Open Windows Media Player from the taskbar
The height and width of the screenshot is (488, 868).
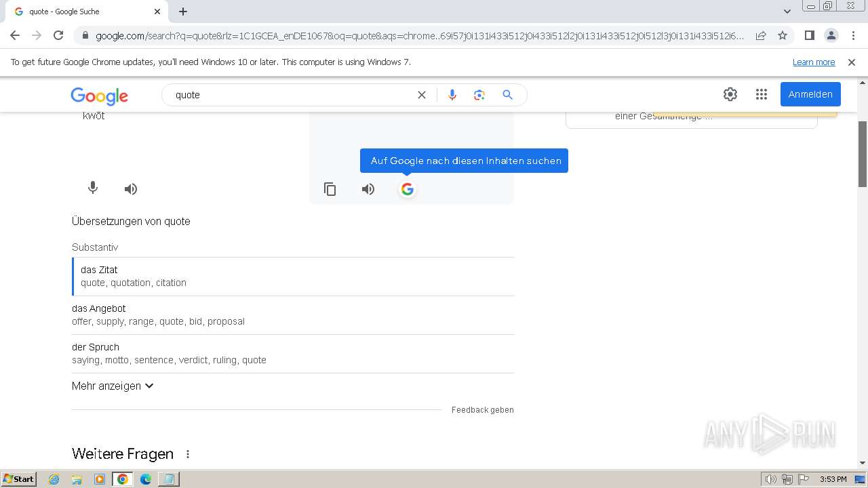(x=100, y=479)
